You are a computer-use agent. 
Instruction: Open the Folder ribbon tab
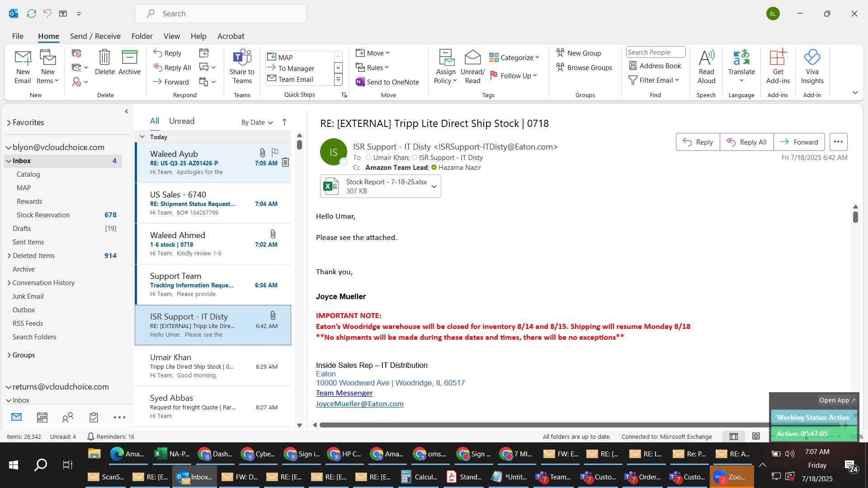[142, 36]
